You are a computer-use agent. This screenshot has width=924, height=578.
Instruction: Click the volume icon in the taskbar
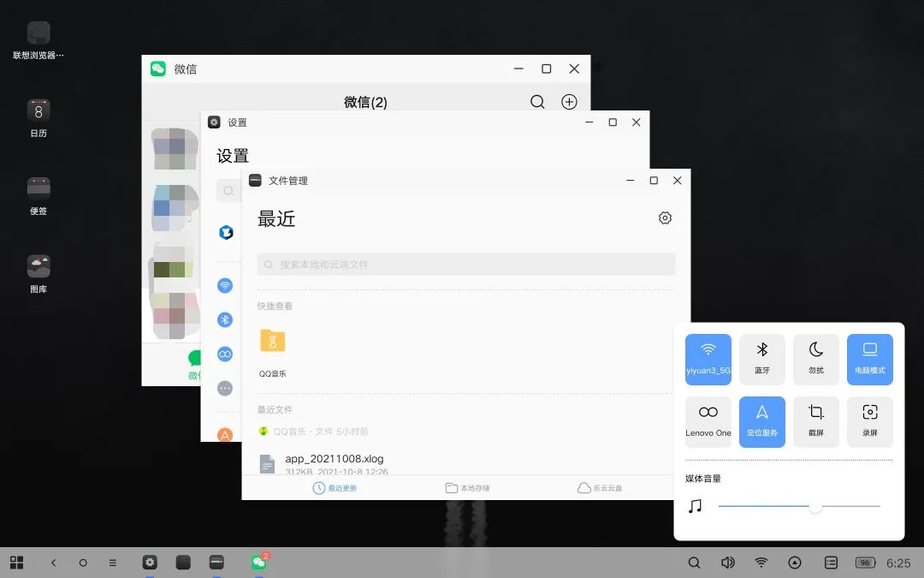point(727,563)
